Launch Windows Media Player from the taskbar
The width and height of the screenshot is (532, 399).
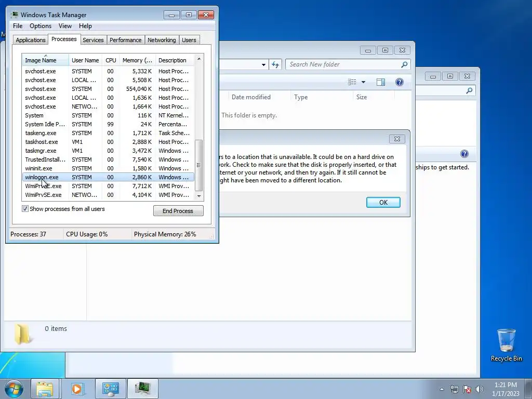pyautogui.click(x=77, y=389)
